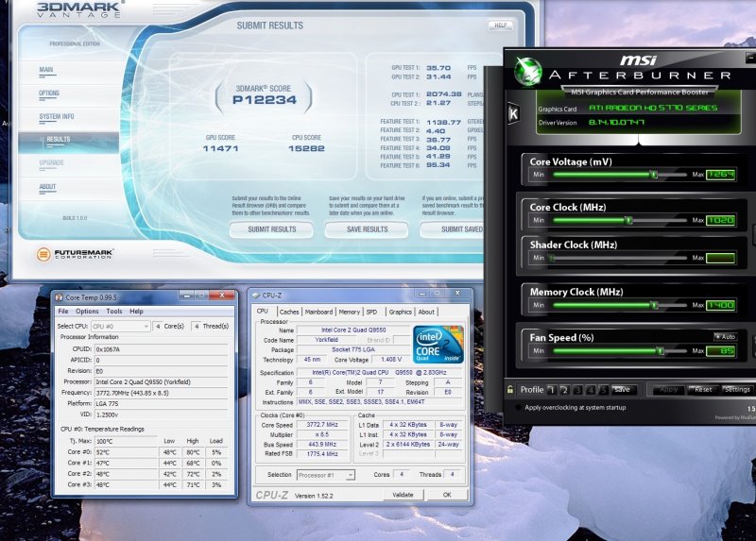Screen dimensions: 756x541
Task: Click the Validate button in CPU-Z
Action: pyautogui.click(x=404, y=495)
